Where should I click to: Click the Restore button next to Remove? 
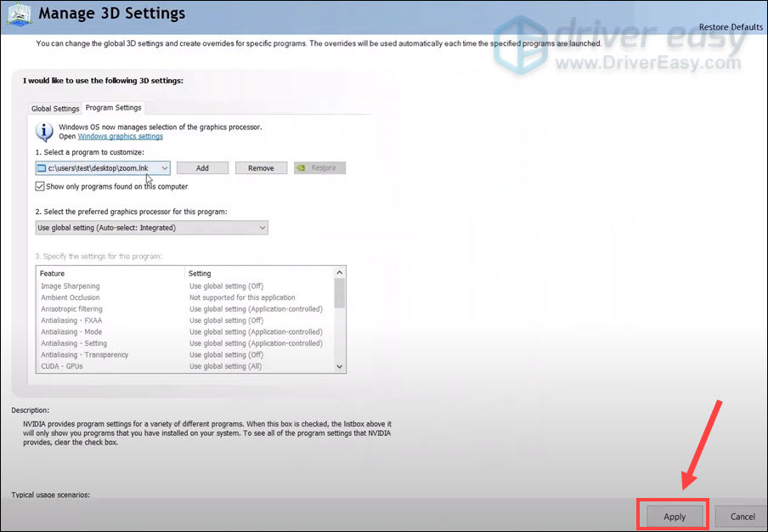(322, 167)
